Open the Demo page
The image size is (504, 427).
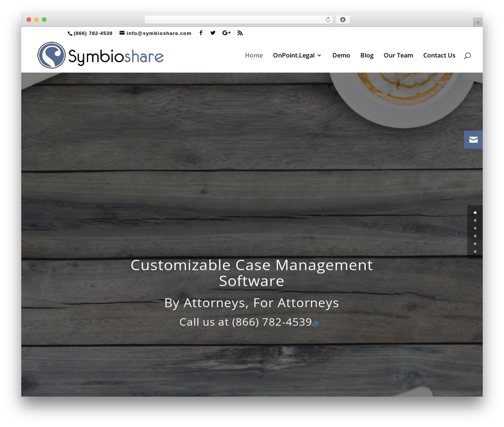coord(341,56)
